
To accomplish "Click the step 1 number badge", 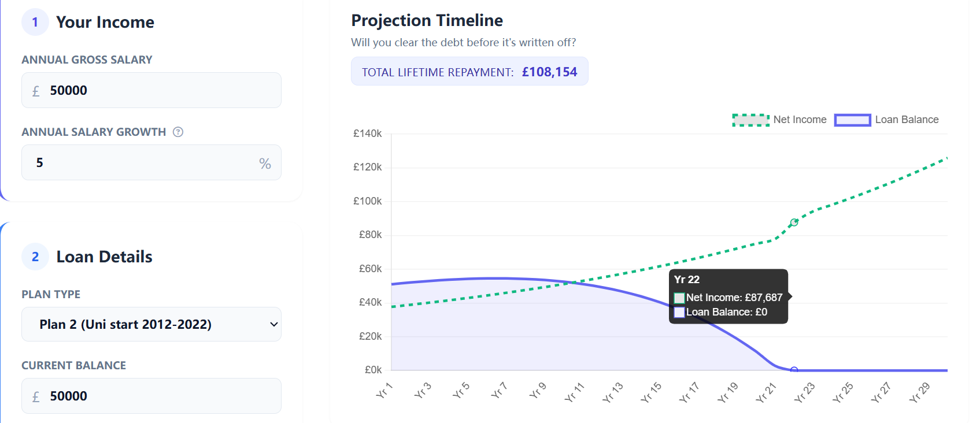I will pyautogui.click(x=35, y=22).
